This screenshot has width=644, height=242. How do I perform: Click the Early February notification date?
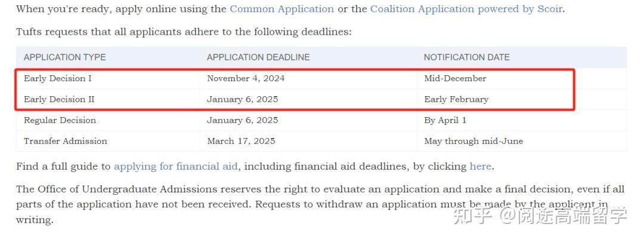(x=456, y=99)
